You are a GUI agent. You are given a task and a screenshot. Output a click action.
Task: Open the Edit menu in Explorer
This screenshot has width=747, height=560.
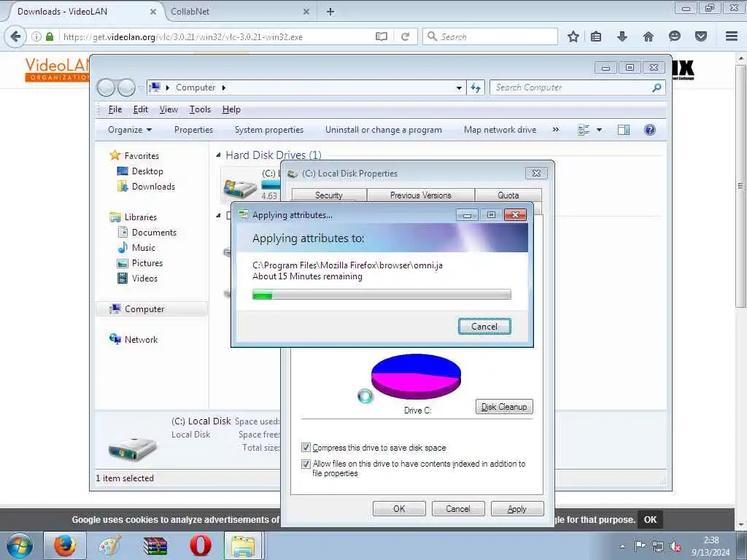click(140, 109)
